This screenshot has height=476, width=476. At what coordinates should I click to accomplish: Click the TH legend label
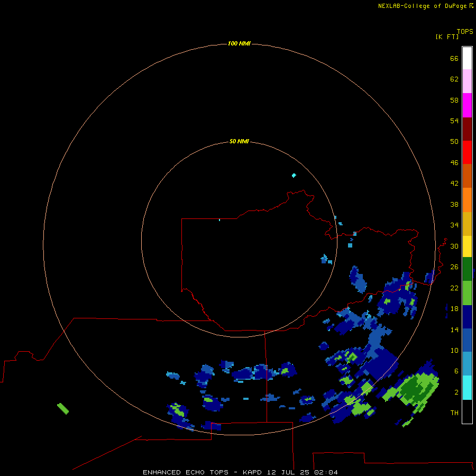point(454,413)
